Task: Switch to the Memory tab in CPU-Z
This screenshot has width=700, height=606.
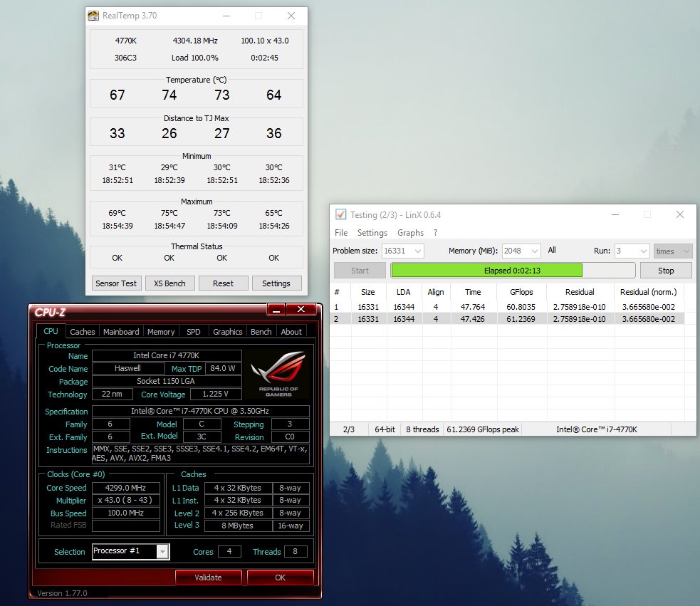Action: (161, 332)
